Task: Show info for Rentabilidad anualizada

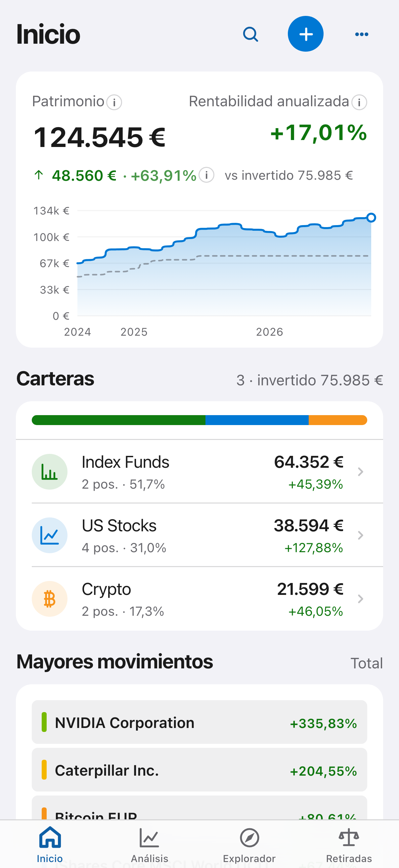Action: pyautogui.click(x=359, y=102)
